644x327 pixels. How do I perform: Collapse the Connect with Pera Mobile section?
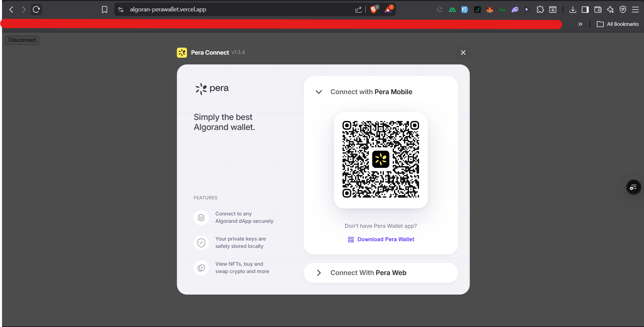tap(319, 92)
